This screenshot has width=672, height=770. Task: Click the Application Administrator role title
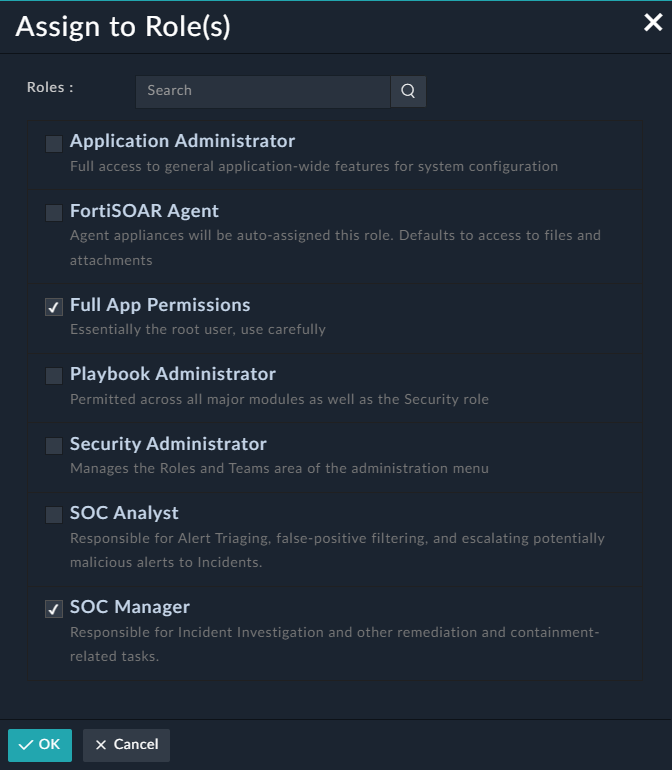(x=182, y=142)
